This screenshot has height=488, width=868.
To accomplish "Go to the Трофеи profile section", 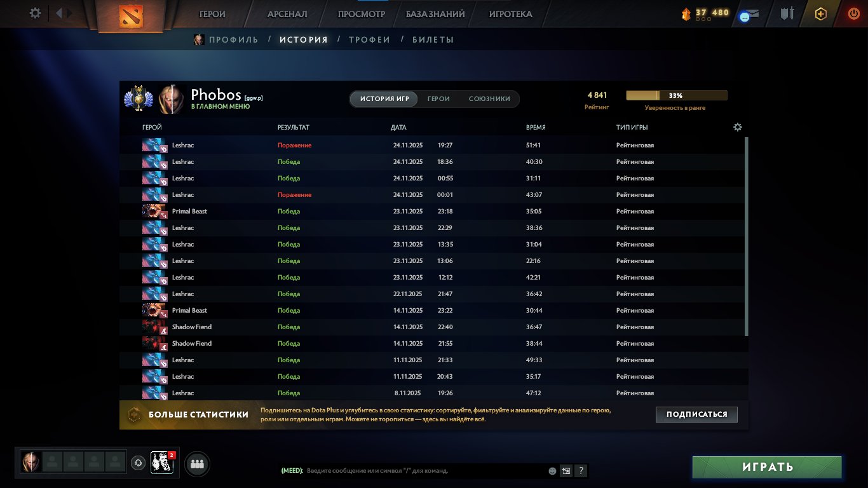I will pos(369,39).
